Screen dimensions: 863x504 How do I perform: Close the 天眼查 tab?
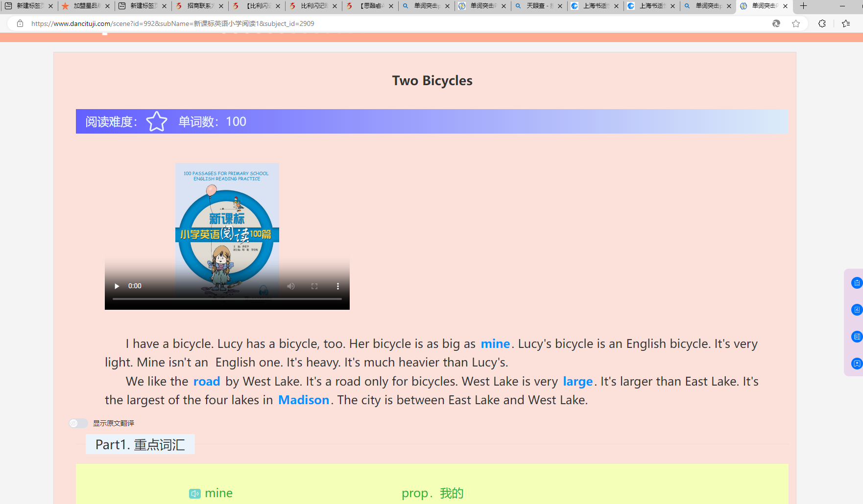click(560, 6)
